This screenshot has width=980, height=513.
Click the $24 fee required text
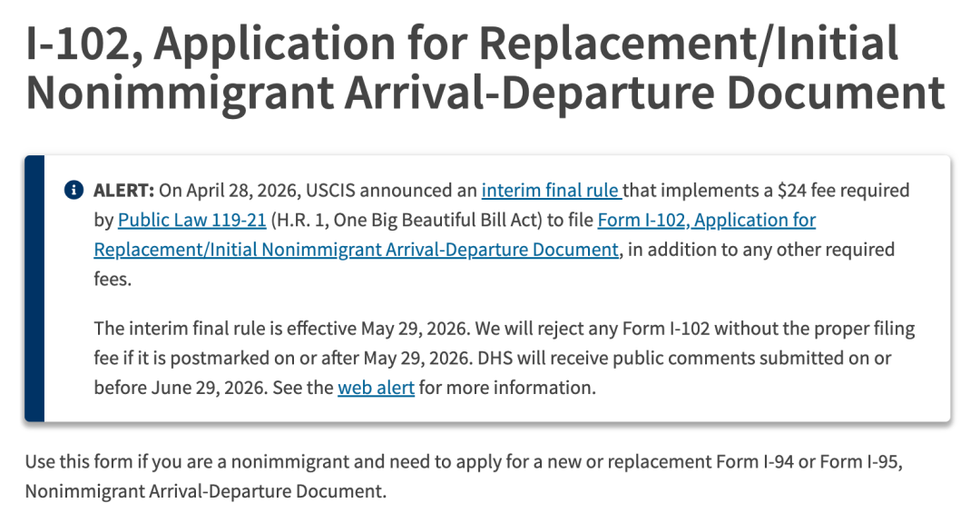coord(843,190)
